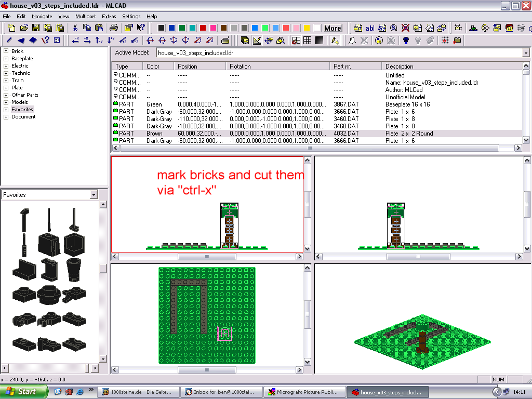Click the snap to grid dots icon

click(x=445, y=41)
